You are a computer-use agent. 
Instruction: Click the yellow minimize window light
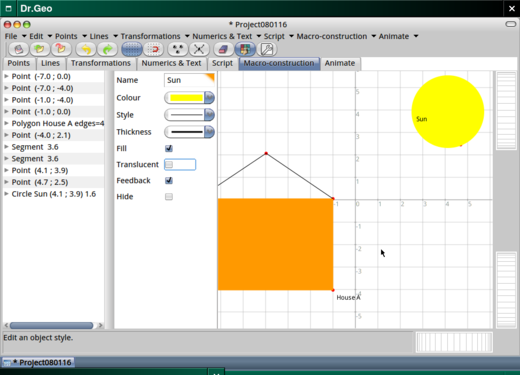(x=17, y=24)
